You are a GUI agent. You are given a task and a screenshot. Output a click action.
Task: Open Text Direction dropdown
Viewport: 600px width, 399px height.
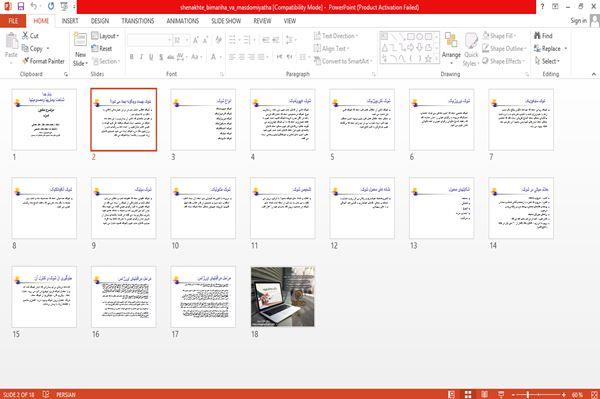pos(336,36)
